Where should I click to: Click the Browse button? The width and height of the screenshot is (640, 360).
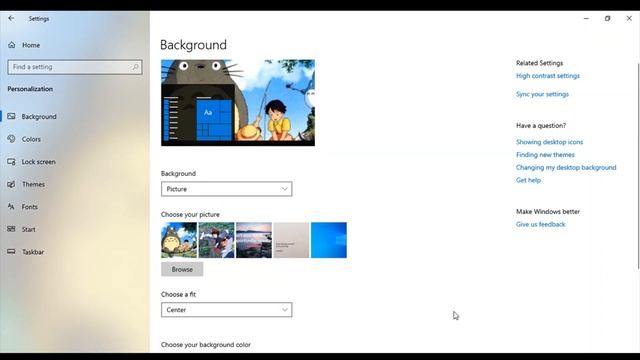tap(182, 269)
